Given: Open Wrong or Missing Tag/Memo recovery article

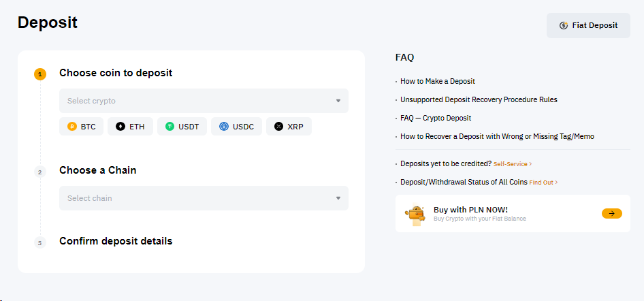Looking at the screenshot, I should [x=497, y=136].
